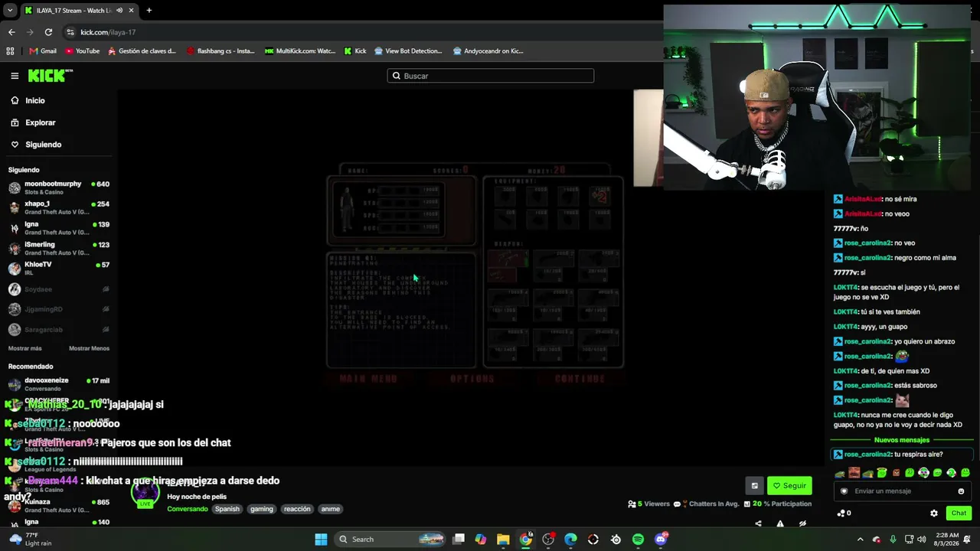Open iSmerling's channel in the sidebar
The image size is (980, 551).
point(59,248)
